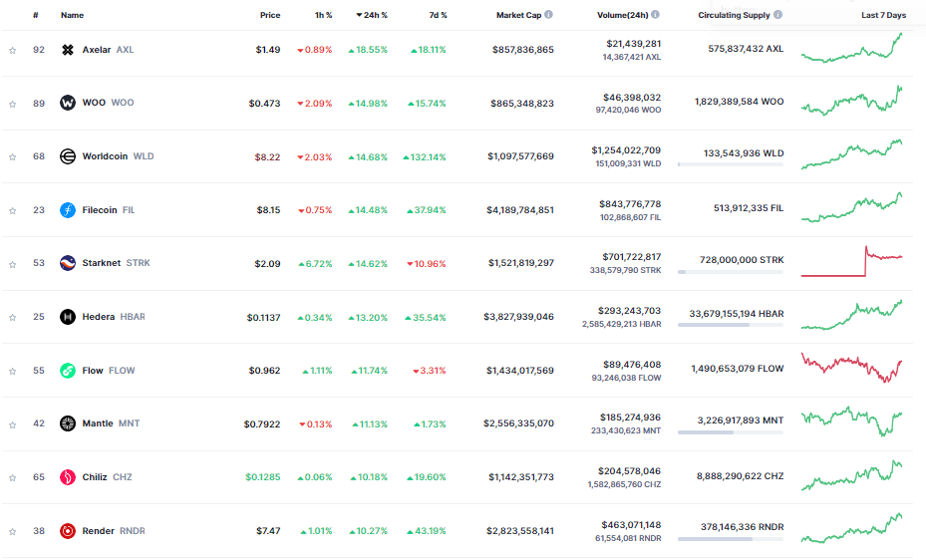
Task: Click the Market Cap info icon
Action: coord(548,15)
